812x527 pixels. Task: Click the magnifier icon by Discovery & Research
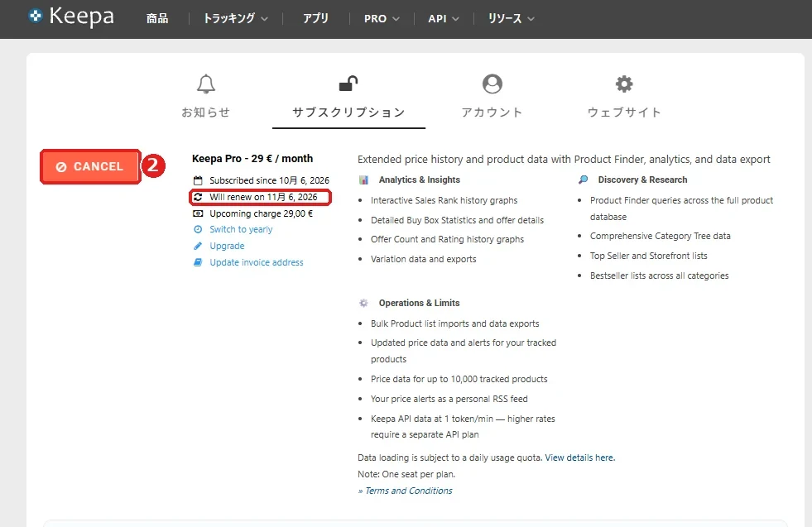point(583,180)
